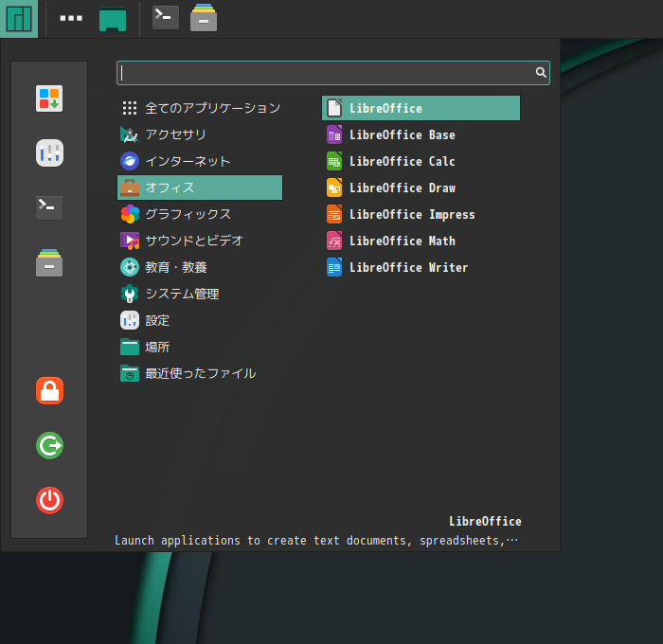Open the 最近使ったファイル category
Screen dimensions: 663x644
pos(200,373)
